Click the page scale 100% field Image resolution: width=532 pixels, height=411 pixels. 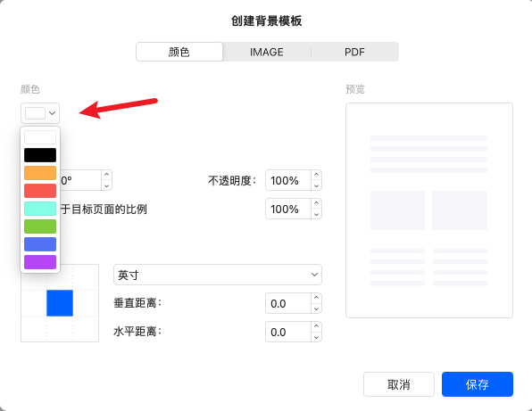[288, 209]
